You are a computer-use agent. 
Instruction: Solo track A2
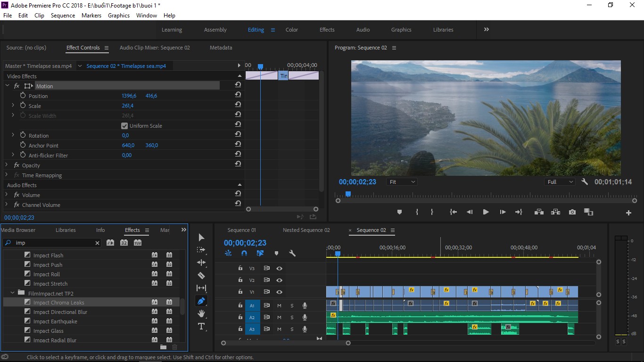pos(292,317)
